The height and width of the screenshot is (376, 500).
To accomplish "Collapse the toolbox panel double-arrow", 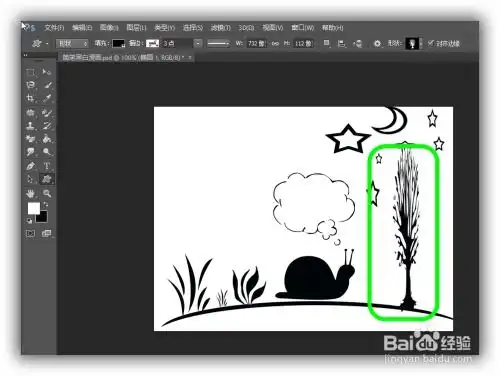I will click(25, 55).
